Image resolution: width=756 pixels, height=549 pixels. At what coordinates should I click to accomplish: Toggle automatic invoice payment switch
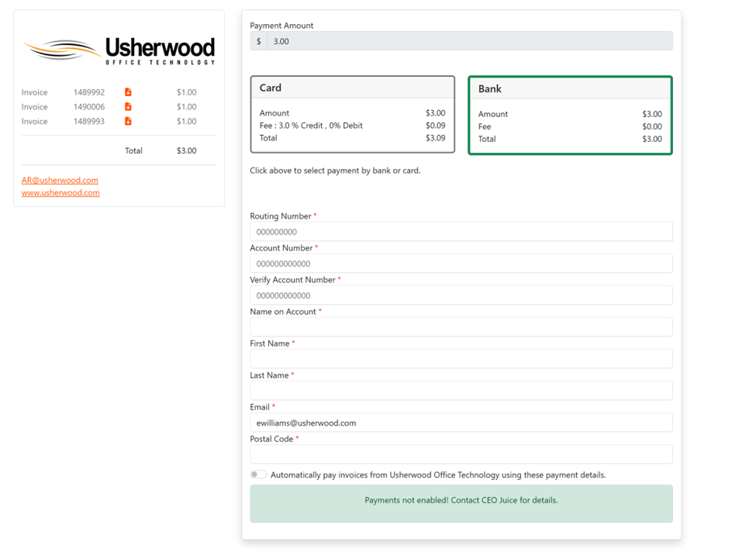point(258,475)
